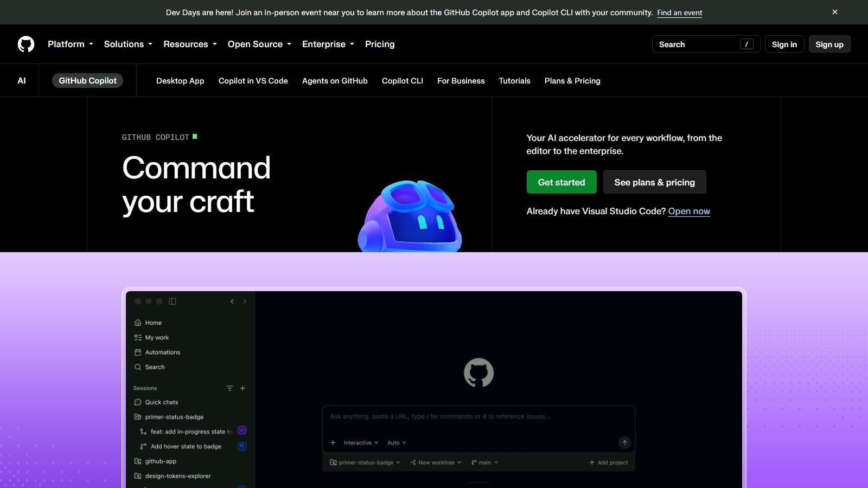Click the slash shortcut key icon in Search

tap(746, 44)
